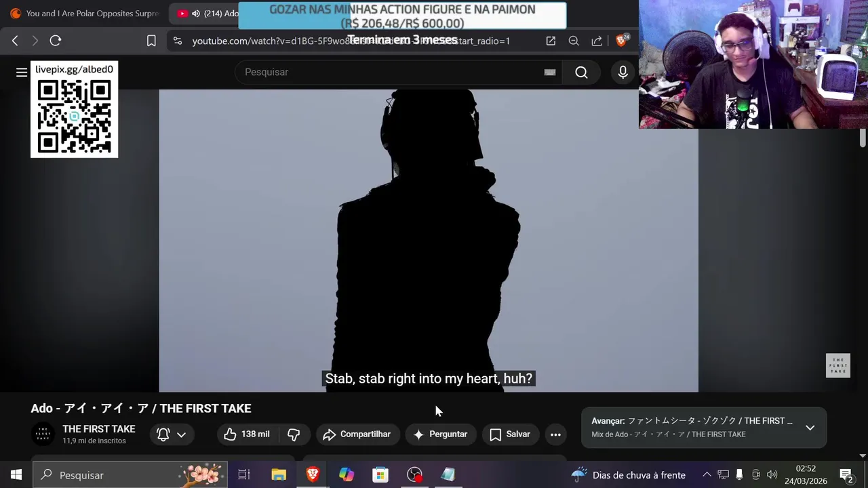The height and width of the screenshot is (488, 868).
Task: Switch to the Crunchyroll 'You and I Are Polar Opposites' tab
Action: [x=84, y=14]
